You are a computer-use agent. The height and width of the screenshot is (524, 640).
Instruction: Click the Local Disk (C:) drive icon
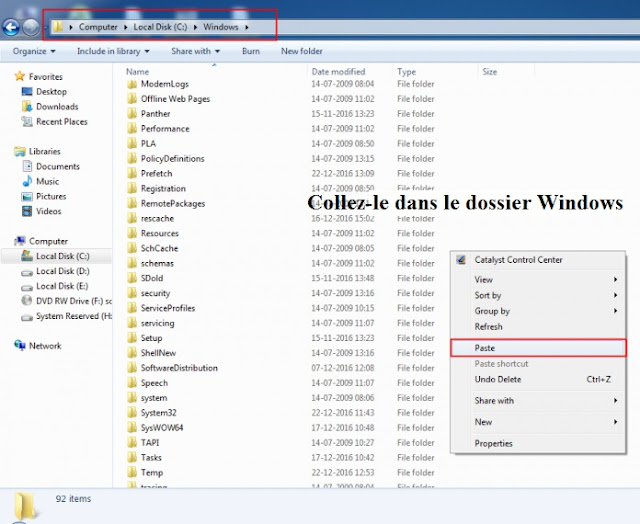27,256
